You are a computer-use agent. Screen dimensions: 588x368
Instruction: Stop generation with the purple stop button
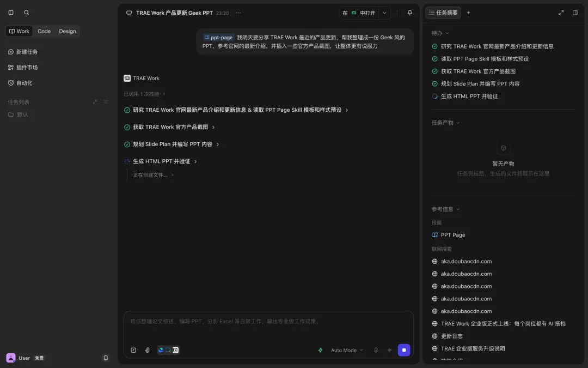404,350
